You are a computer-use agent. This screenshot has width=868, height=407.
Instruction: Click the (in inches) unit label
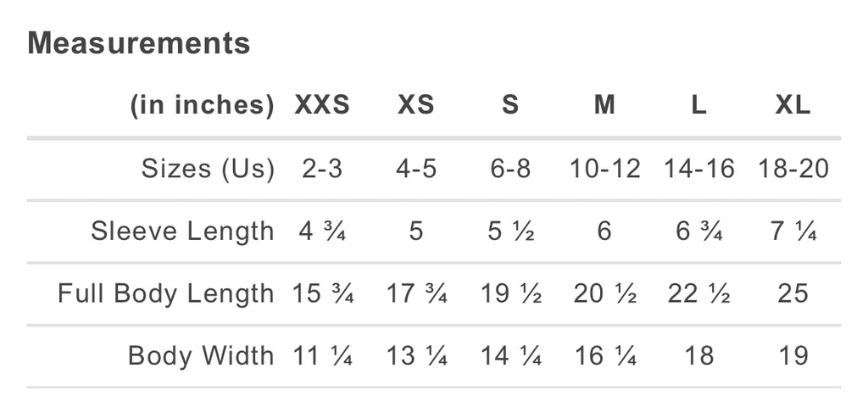pyautogui.click(x=202, y=105)
